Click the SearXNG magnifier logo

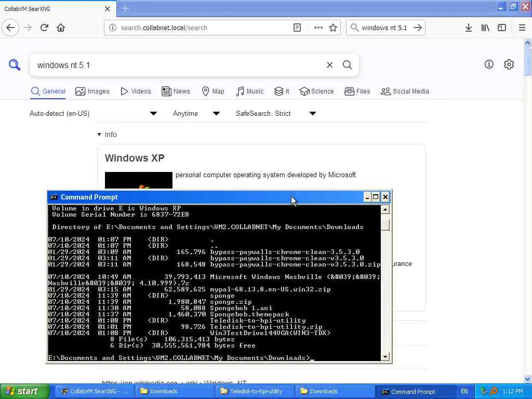(15, 65)
